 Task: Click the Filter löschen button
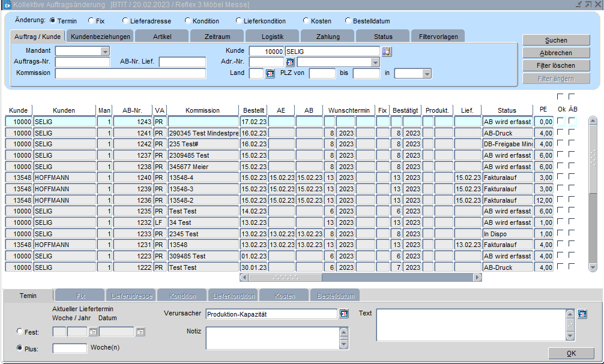click(556, 66)
